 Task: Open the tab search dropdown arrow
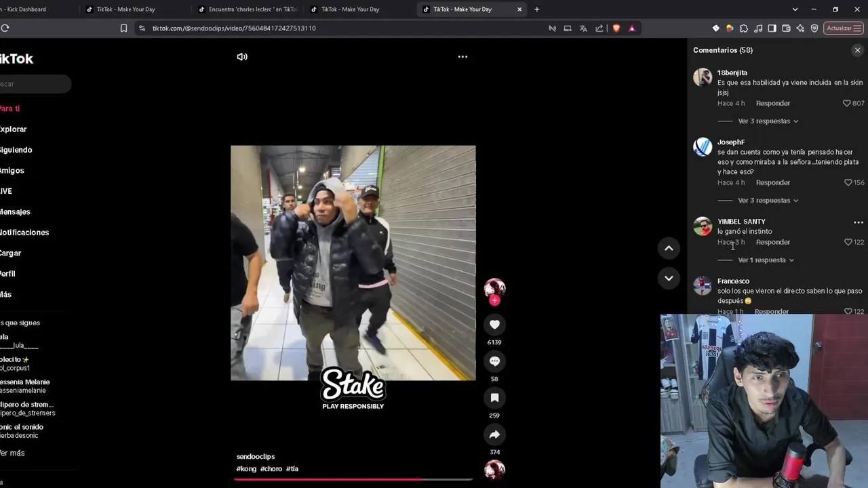[x=795, y=9]
